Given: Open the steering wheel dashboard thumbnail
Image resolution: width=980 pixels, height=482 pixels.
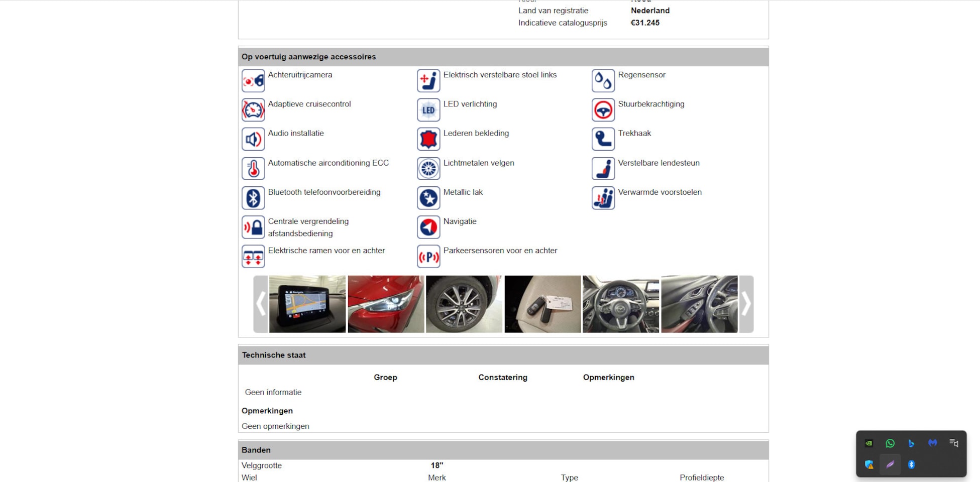Looking at the screenshot, I should coord(621,304).
